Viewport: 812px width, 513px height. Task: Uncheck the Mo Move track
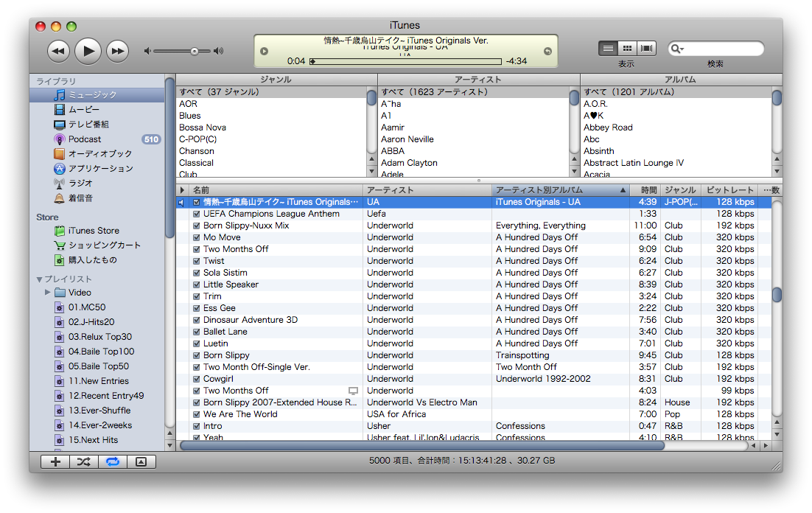196,238
